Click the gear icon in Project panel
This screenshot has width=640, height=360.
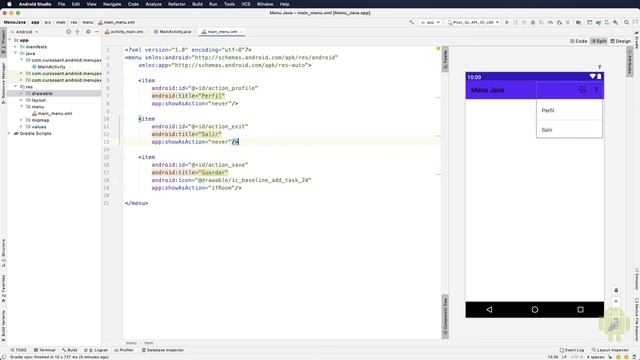coord(88,32)
